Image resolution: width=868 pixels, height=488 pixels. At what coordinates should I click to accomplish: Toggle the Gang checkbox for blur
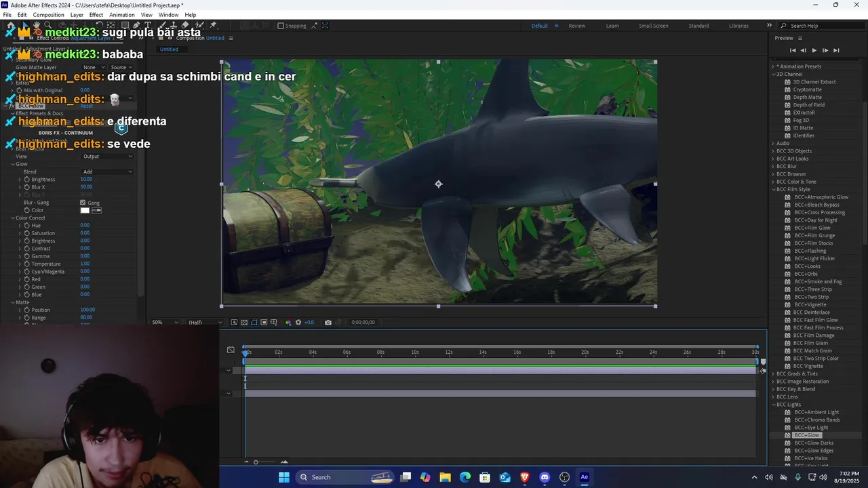[83, 203]
